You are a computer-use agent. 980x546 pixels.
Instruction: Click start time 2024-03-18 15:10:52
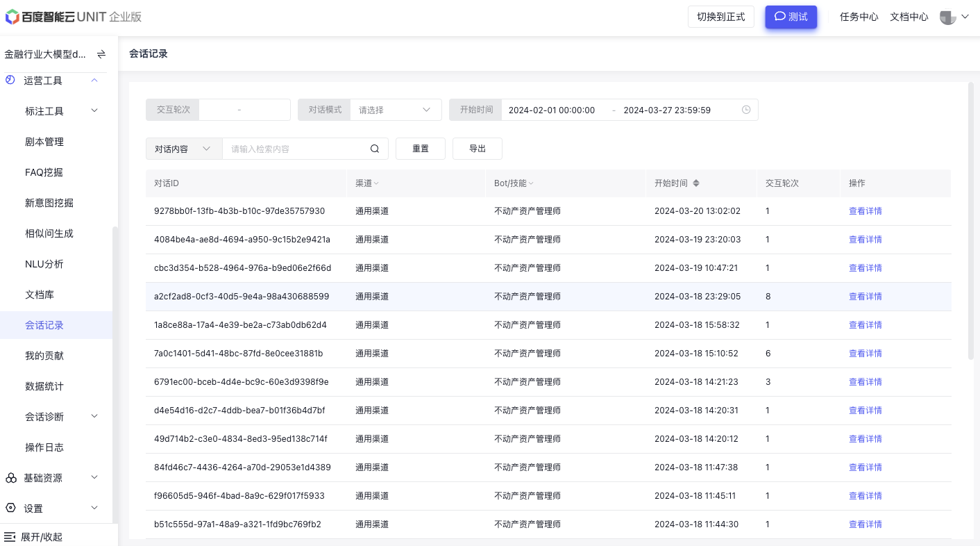696,354
